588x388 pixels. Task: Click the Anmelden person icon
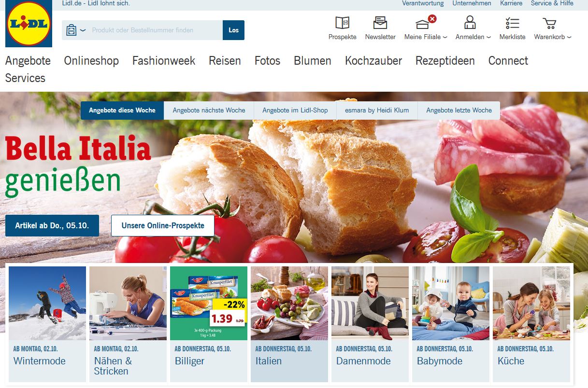(470, 23)
